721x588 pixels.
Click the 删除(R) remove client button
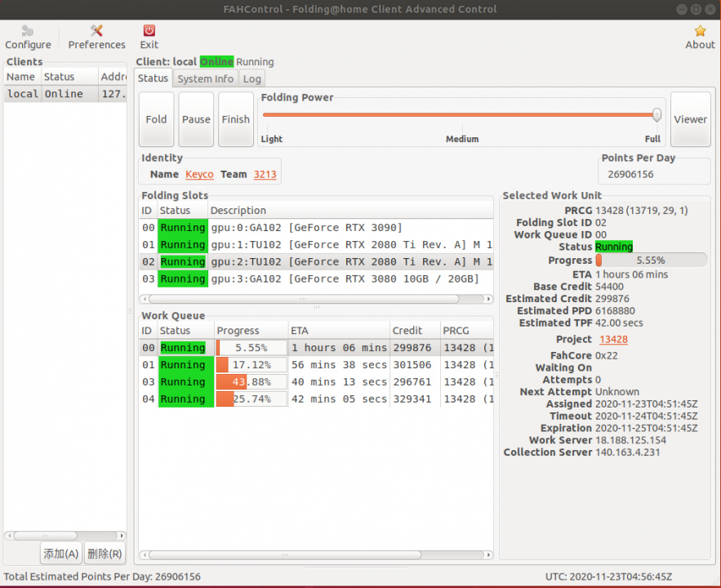point(105,554)
